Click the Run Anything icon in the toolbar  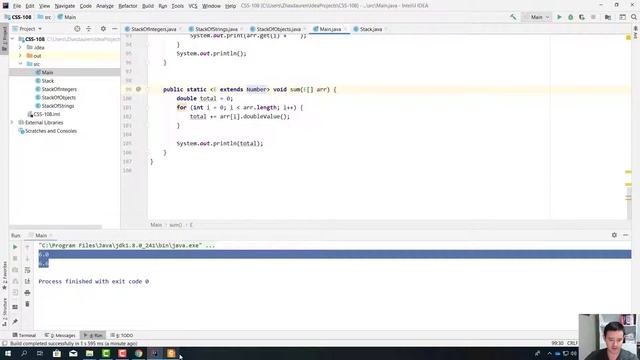click(x=622, y=17)
